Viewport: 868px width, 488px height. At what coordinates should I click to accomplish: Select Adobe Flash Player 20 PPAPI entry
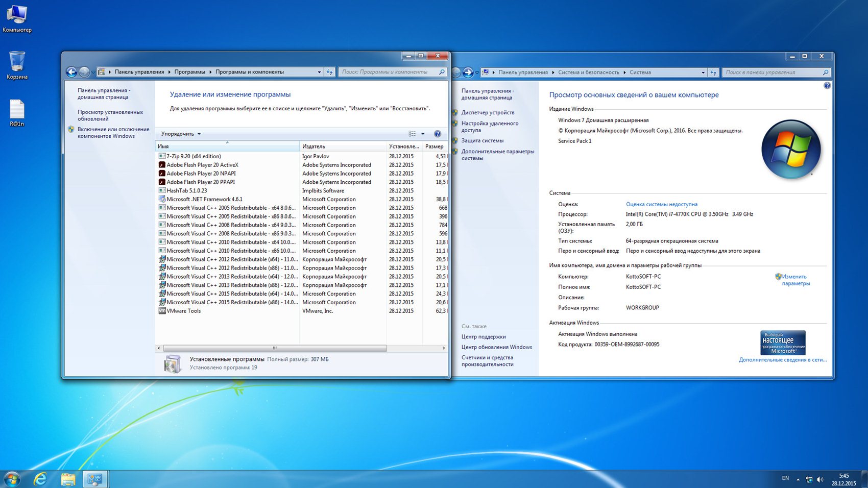click(301, 182)
